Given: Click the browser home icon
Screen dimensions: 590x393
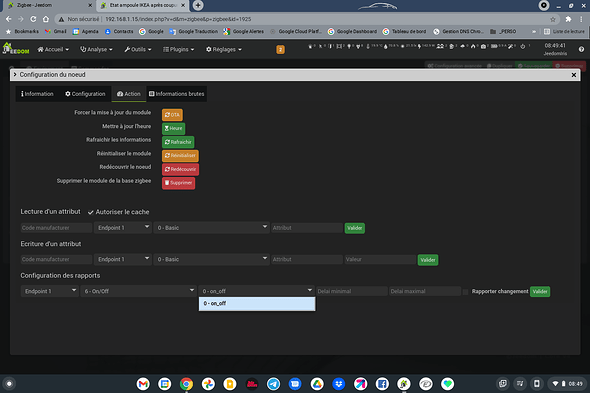Looking at the screenshot, I should (46, 19).
